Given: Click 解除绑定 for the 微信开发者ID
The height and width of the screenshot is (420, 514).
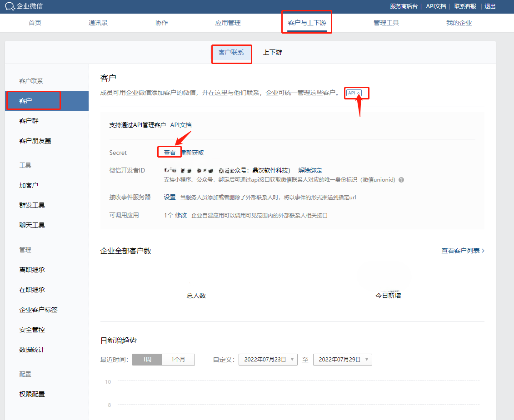Looking at the screenshot, I should click(x=310, y=170).
